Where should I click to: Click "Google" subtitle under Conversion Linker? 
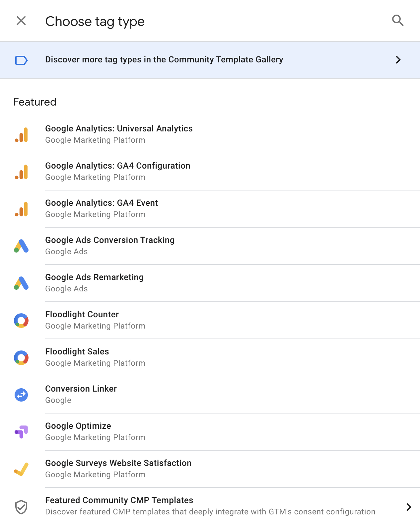[58, 400]
